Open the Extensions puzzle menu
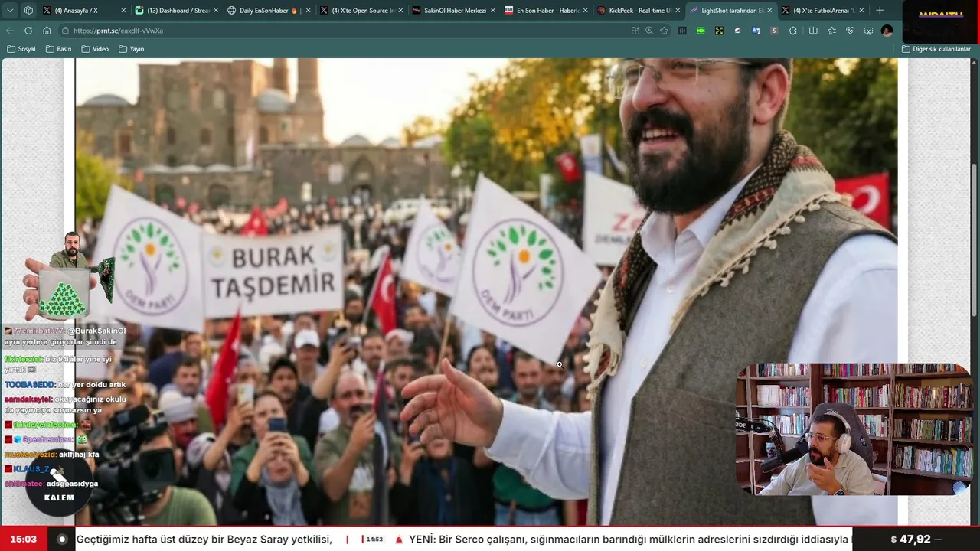The width and height of the screenshot is (980, 551). click(x=793, y=31)
